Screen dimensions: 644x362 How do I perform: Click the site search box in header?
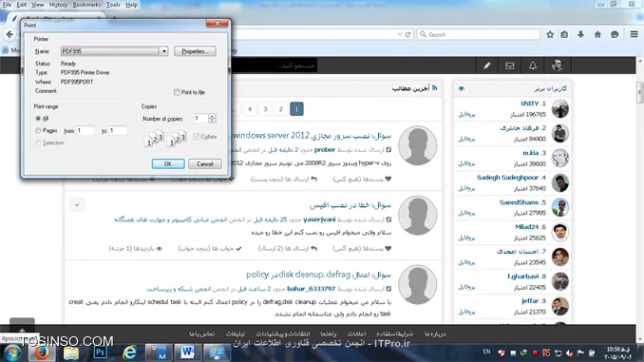pos(274,66)
